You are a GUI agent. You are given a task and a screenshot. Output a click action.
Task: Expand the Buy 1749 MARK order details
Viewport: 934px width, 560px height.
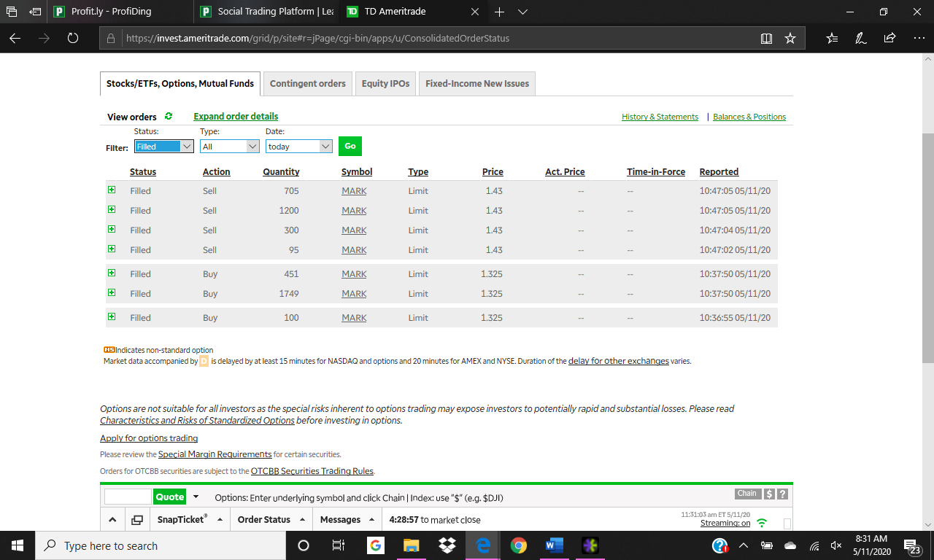click(112, 292)
